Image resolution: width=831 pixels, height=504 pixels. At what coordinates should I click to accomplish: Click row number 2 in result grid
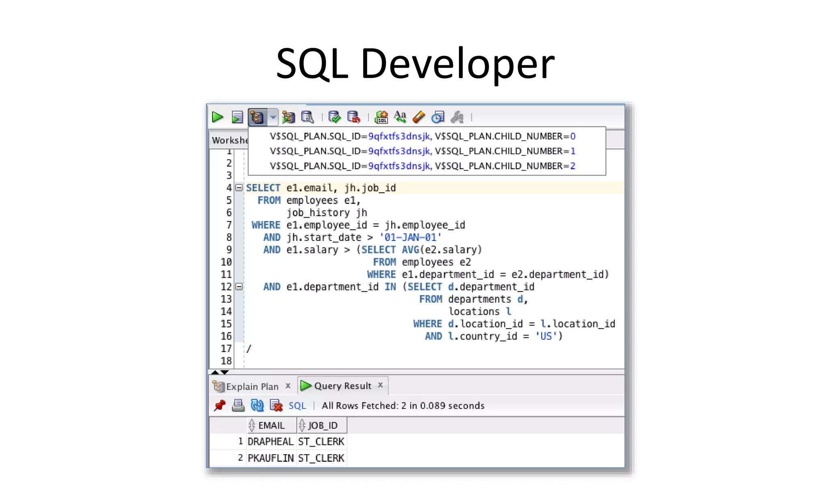click(240, 458)
